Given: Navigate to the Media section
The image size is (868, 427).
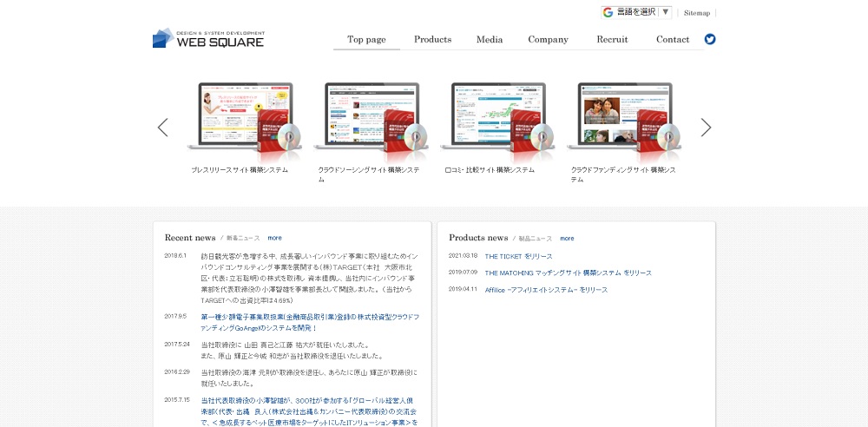Looking at the screenshot, I should click(490, 39).
